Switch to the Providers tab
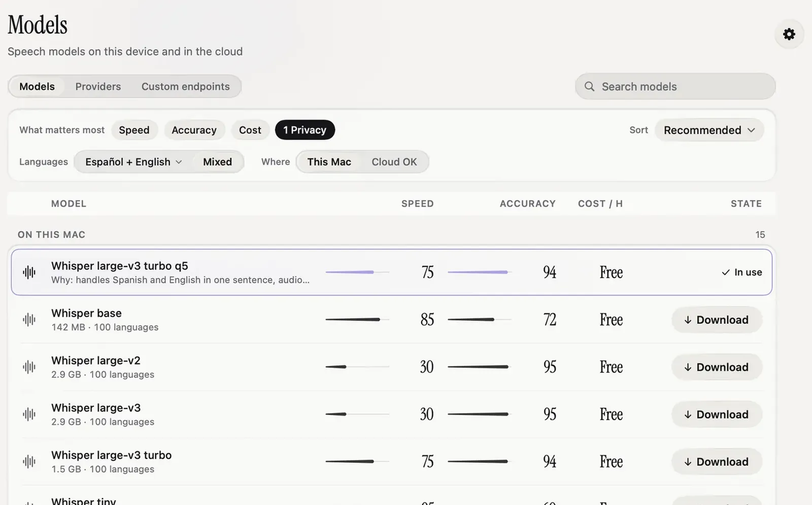This screenshot has width=812, height=505. click(x=98, y=86)
